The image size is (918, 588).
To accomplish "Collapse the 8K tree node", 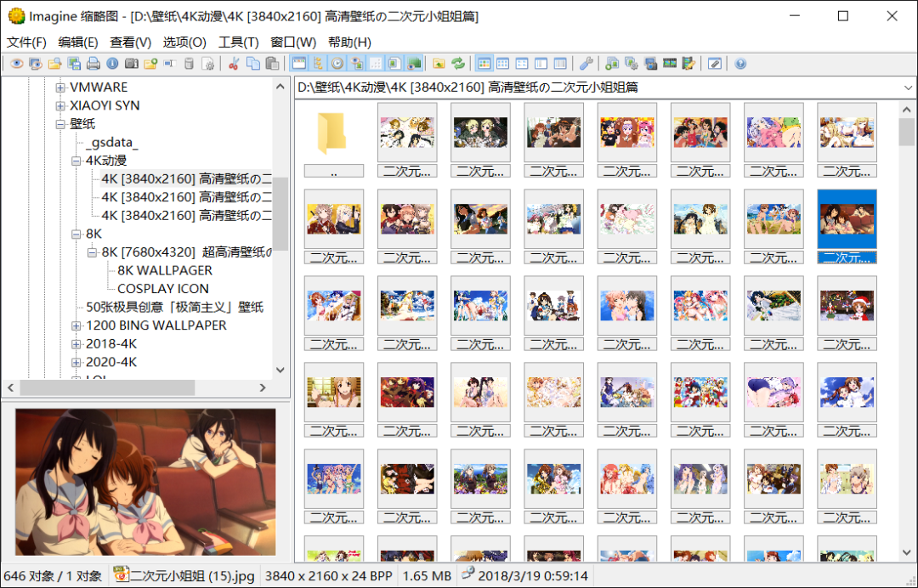I will point(76,234).
